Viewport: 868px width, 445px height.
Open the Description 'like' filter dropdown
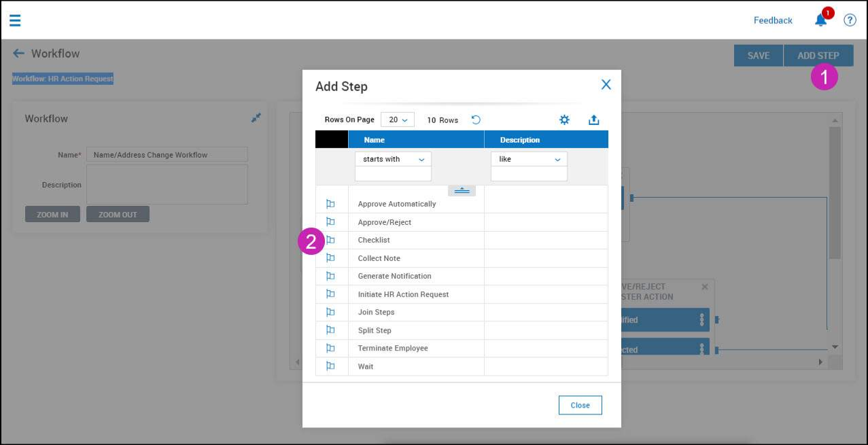(x=529, y=159)
